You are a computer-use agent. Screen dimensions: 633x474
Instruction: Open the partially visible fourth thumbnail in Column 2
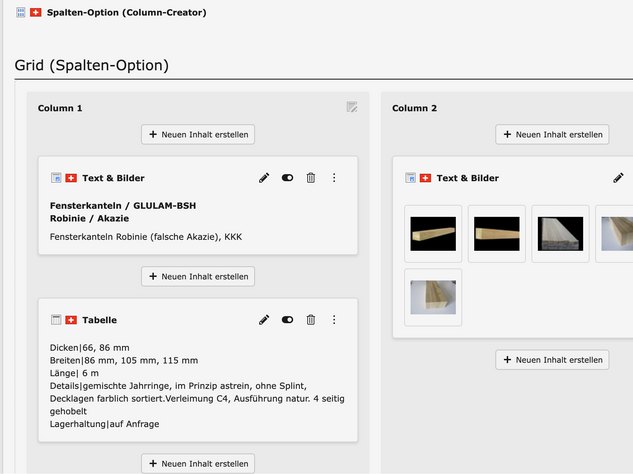[615, 234]
